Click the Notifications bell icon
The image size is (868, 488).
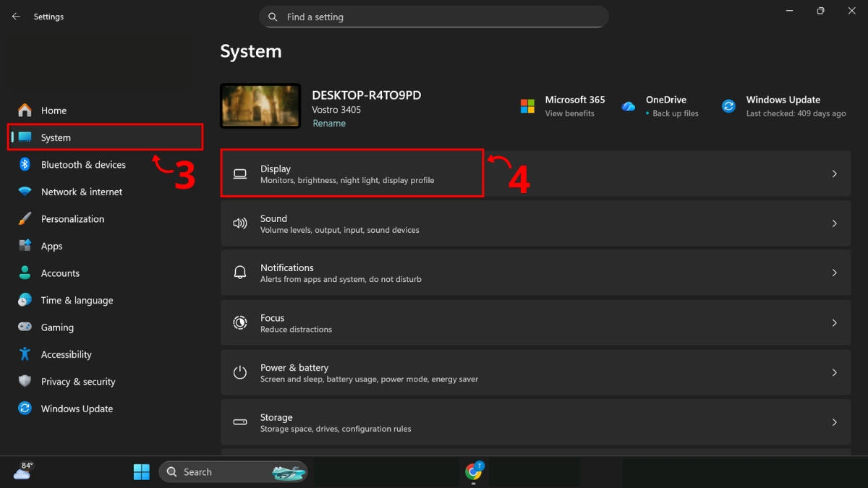(240, 273)
